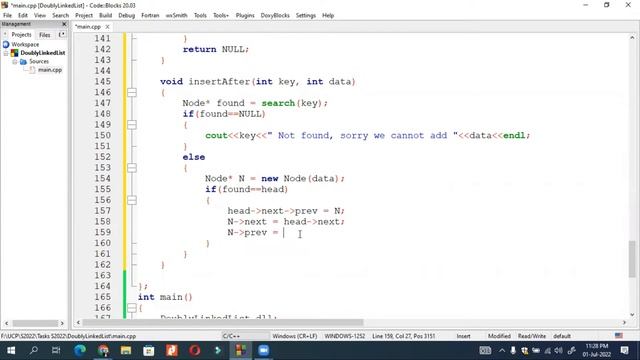This screenshot has height=360, width=640.
Task: Open the Help menu
Action: click(328, 15)
